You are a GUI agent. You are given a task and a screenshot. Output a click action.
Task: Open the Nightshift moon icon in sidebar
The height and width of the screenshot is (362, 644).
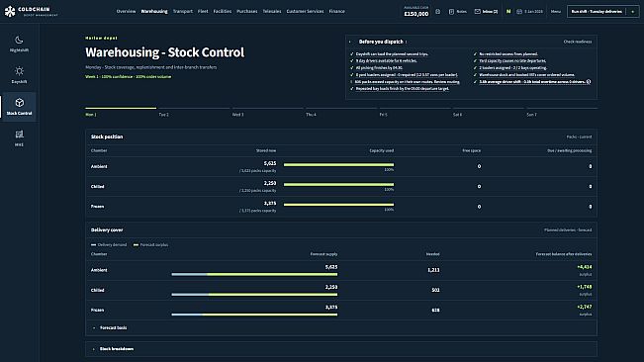pos(19,40)
